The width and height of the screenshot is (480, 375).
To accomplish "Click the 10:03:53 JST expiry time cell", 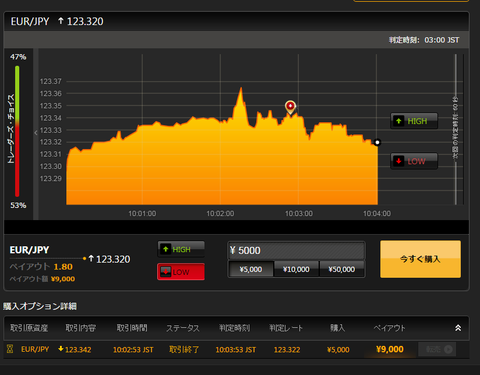I will tap(236, 349).
